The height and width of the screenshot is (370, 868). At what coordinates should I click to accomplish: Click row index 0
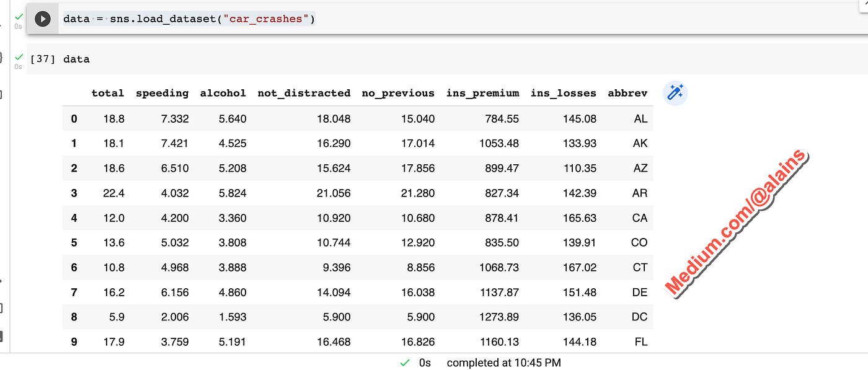[x=74, y=118]
